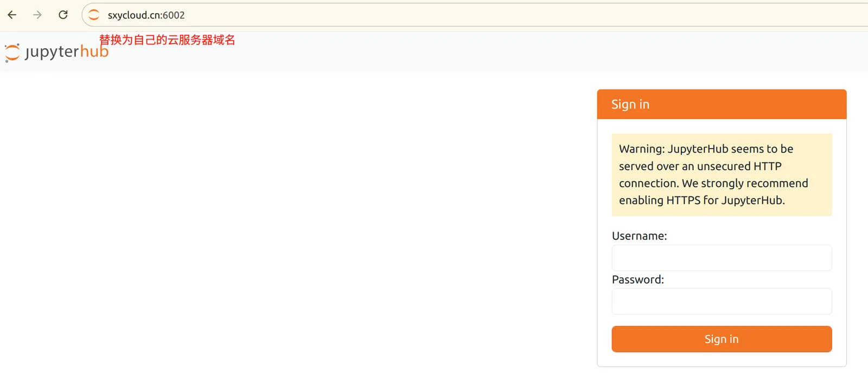868x382 pixels.
Task: Select the sxycloud.cn:6002 URL text
Action: 146,15
